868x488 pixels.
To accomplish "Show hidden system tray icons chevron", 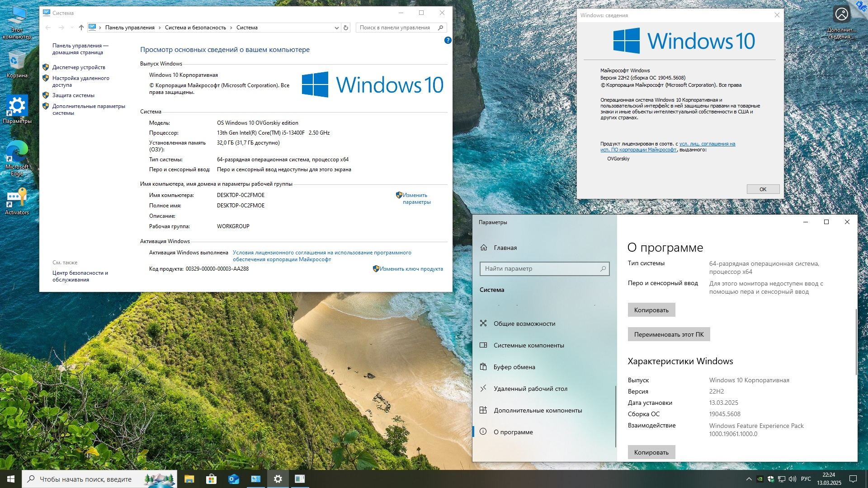I will (749, 479).
